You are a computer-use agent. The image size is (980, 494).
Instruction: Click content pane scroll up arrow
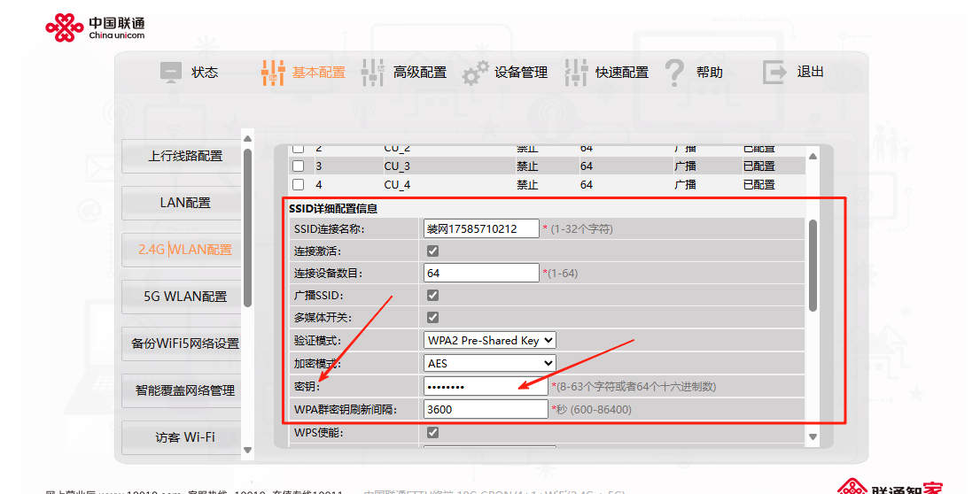813,156
